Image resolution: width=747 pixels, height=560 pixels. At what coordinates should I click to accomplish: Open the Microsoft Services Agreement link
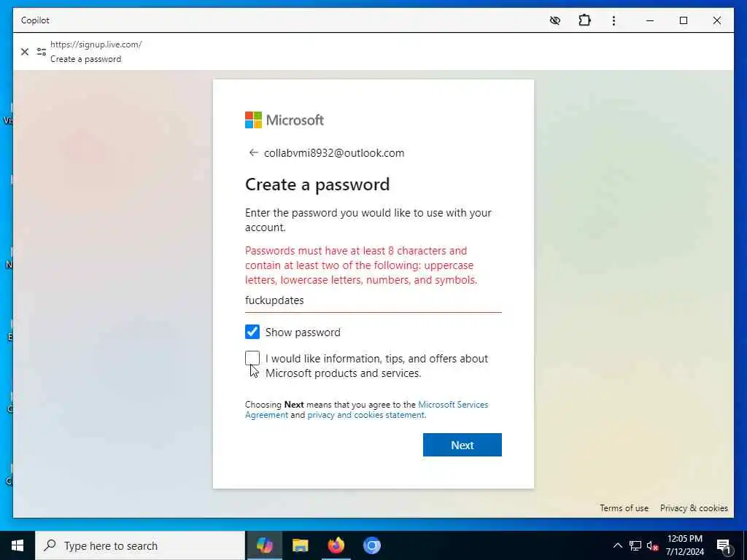pyautogui.click(x=367, y=410)
